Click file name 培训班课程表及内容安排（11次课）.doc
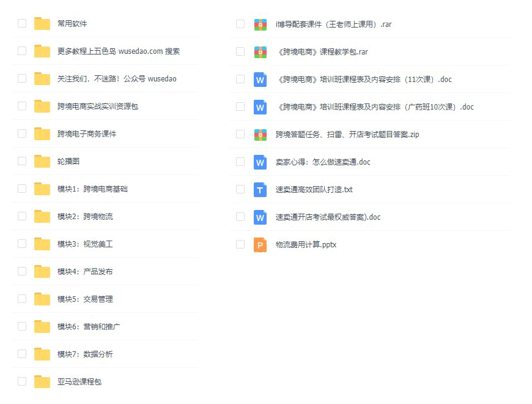This screenshot has width=532, height=404. click(365, 80)
